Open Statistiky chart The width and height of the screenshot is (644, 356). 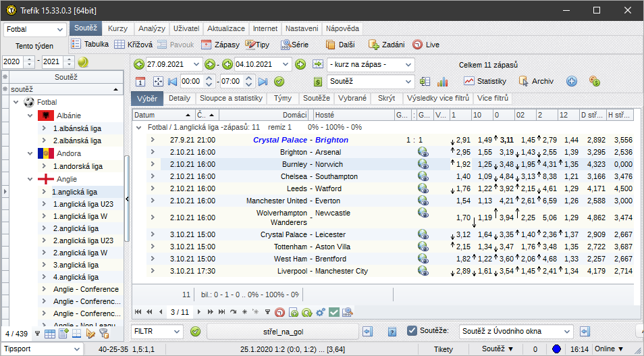point(485,81)
